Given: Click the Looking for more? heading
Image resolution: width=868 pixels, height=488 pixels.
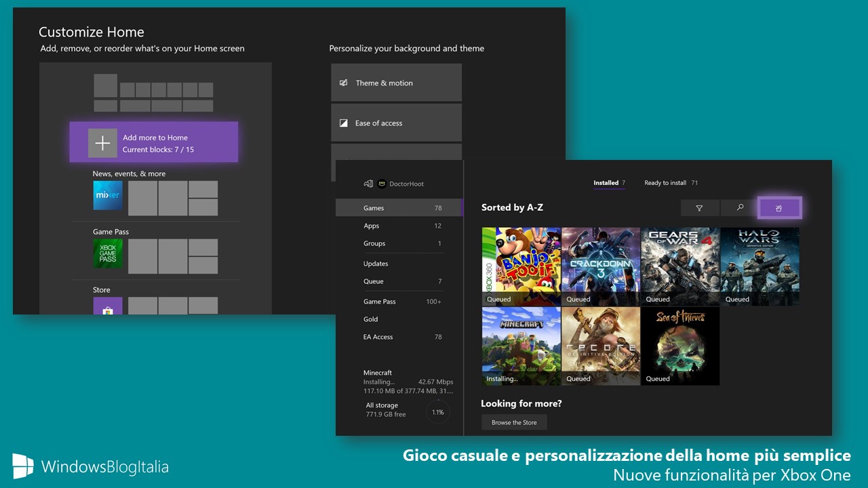Looking at the screenshot, I should pos(521,403).
